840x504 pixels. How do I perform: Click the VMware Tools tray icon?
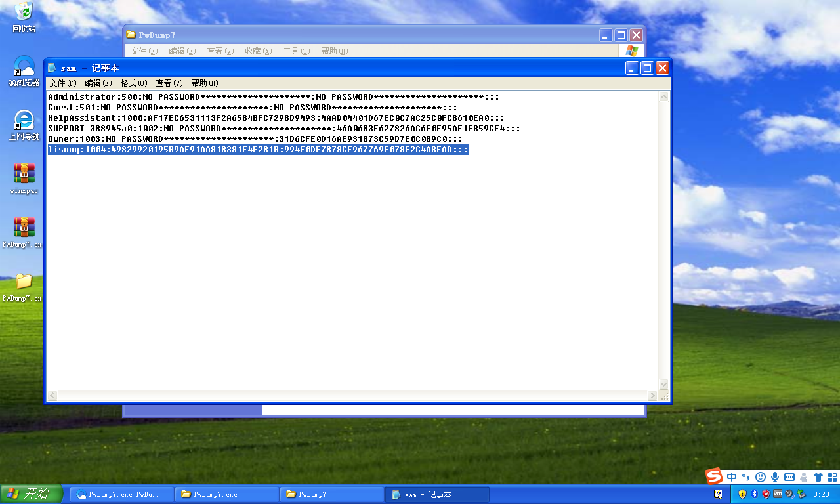point(778,494)
